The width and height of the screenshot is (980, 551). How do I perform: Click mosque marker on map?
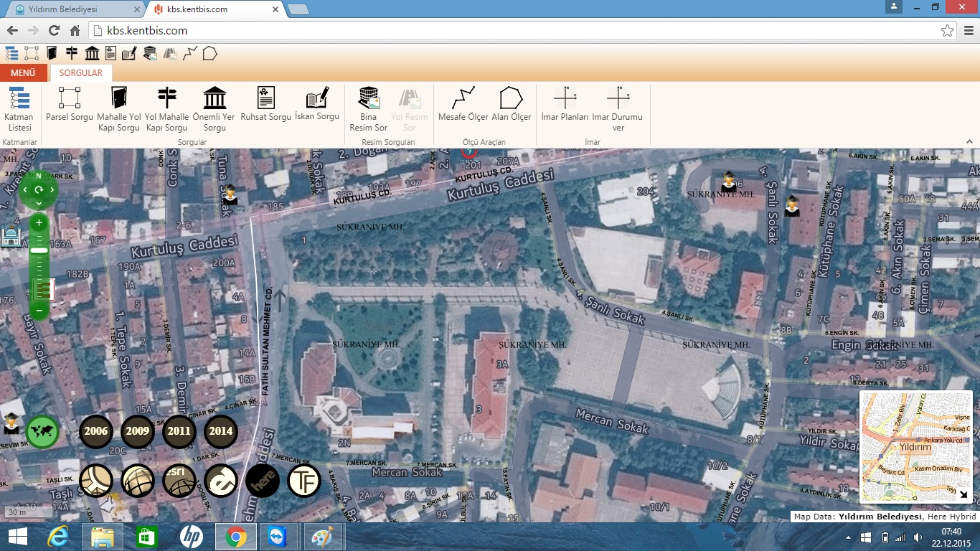(x=10, y=235)
